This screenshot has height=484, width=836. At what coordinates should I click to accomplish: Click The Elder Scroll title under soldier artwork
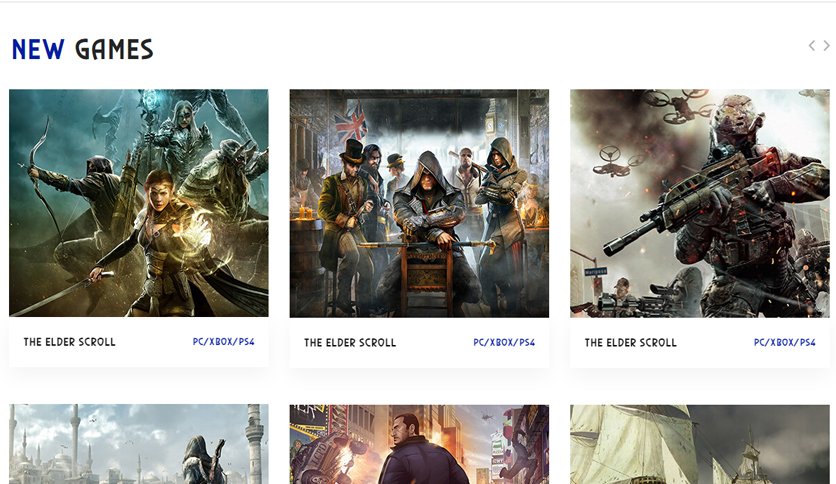coord(630,343)
